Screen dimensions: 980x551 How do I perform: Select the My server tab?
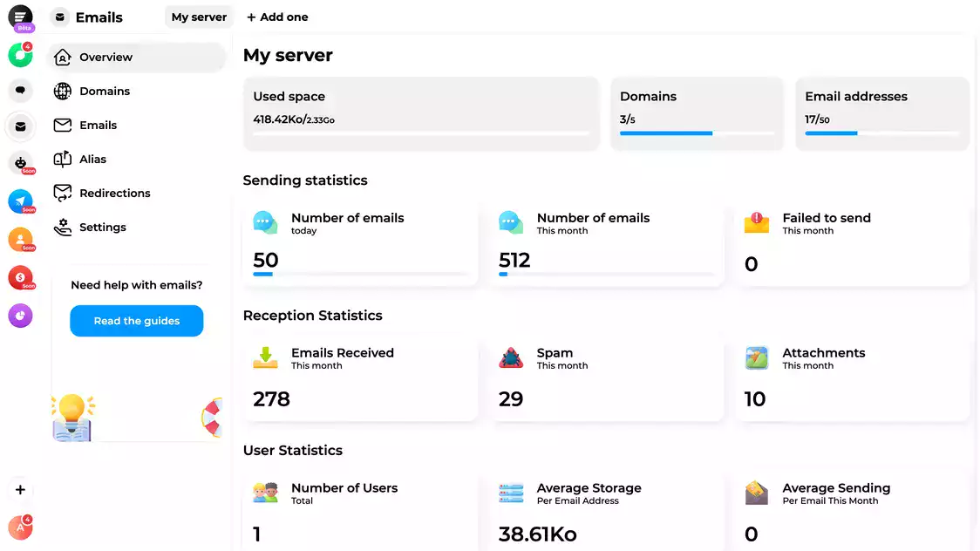(x=199, y=17)
